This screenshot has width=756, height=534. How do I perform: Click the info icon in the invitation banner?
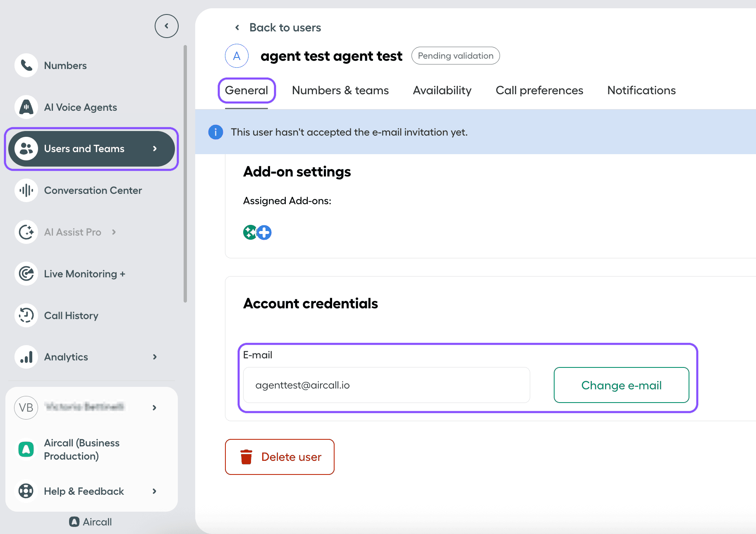[215, 132]
